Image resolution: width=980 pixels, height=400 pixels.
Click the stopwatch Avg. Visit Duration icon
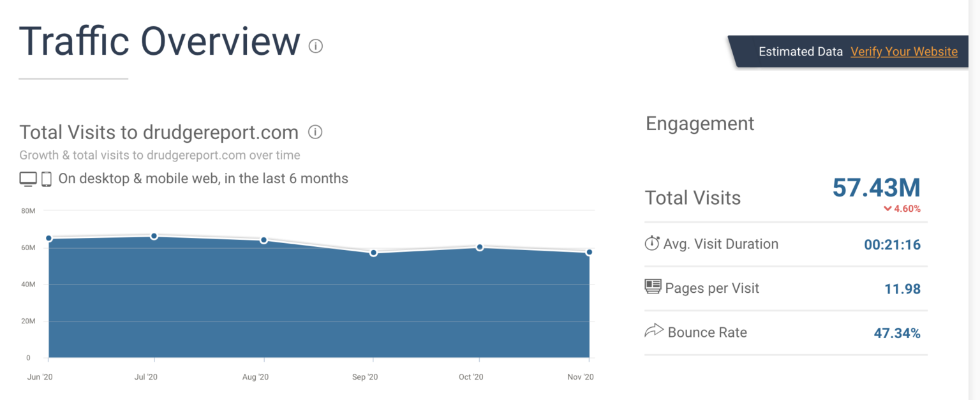click(651, 243)
